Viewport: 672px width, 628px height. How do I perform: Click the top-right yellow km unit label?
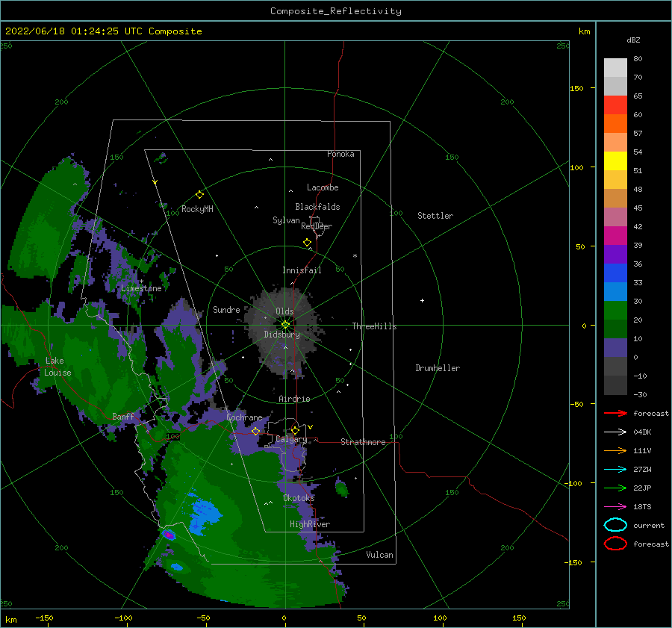pyautogui.click(x=584, y=31)
